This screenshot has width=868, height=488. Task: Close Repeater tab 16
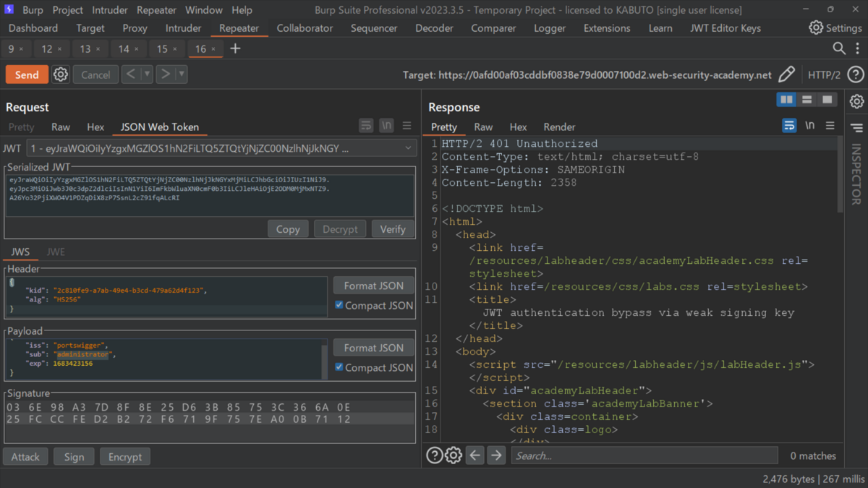point(213,49)
